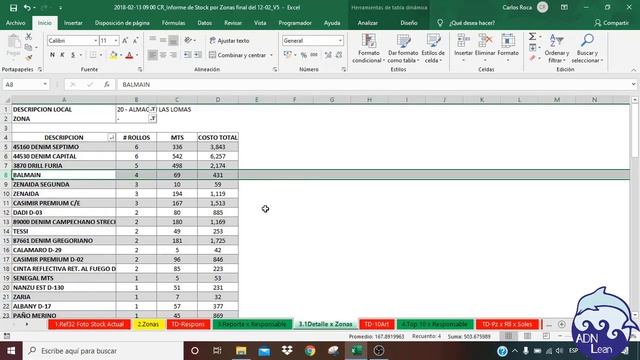Click the Escribe aquí para buscar box

(x=103, y=351)
